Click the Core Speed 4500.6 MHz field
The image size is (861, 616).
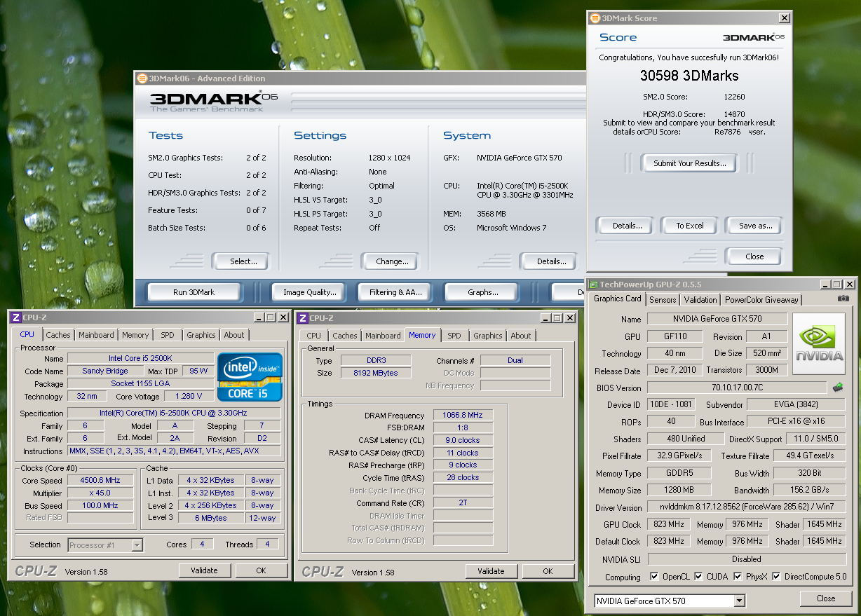point(100,481)
